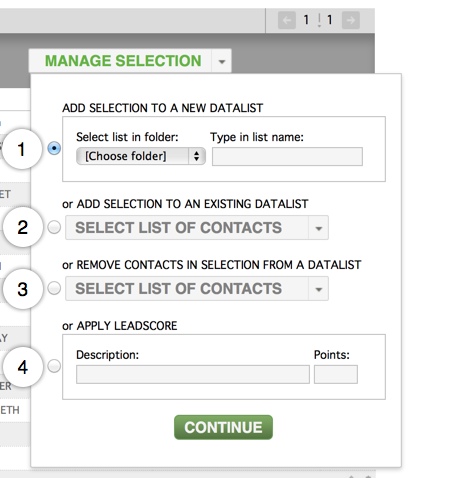Image resolution: width=452 pixels, height=478 pixels.
Task: Focus the leadscore Description field
Action: [193, 374]
